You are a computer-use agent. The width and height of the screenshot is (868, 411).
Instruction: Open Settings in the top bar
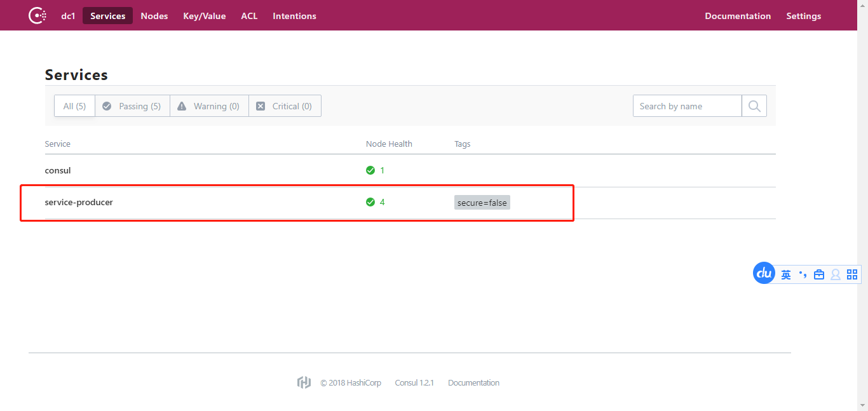pyautogui.click(x=803, y=16)
